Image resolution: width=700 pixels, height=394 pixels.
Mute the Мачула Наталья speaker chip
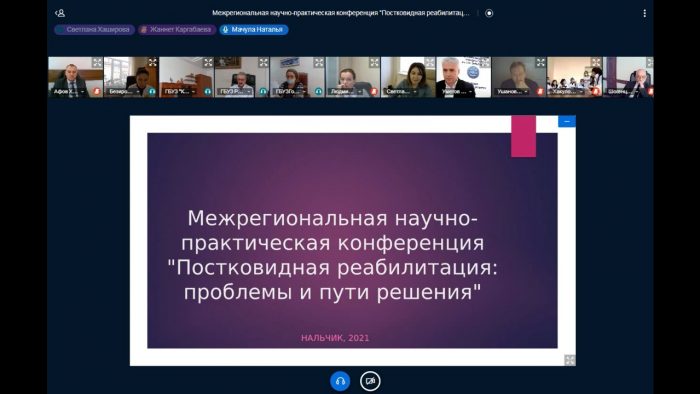(254, 29)
